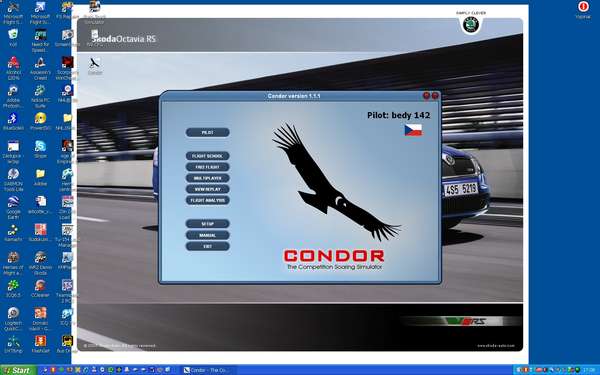Launch PowerDVD from the desktop
Image resolution: width=600 pixels, height=375 pixels.
click(40, 121)
